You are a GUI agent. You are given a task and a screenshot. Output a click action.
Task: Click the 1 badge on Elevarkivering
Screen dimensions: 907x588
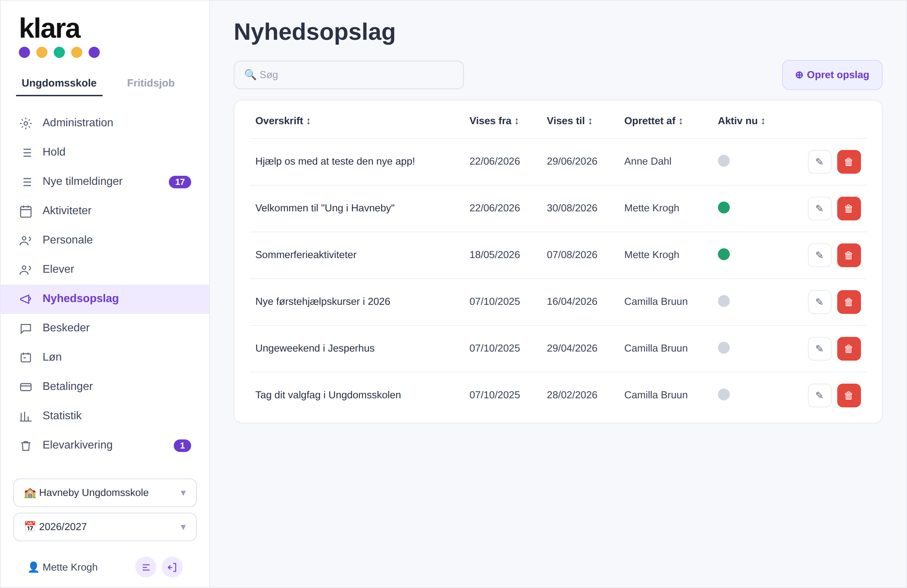click(x=182, y=445)
